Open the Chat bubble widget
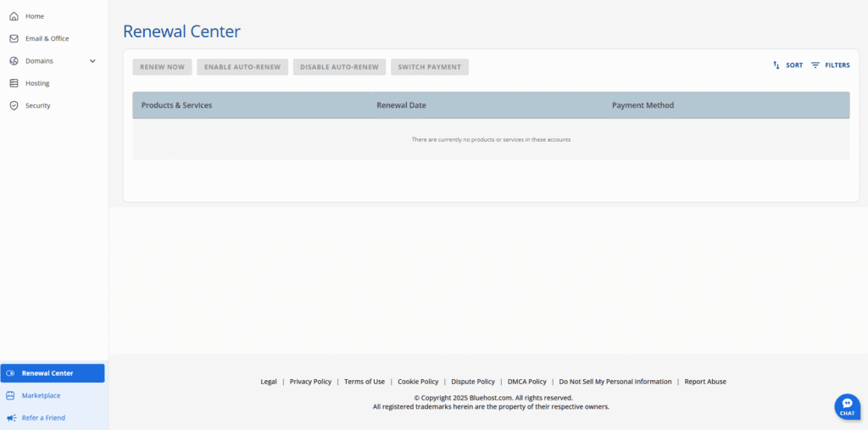Viewport: 868px width, 430px height. click(847, 407)
